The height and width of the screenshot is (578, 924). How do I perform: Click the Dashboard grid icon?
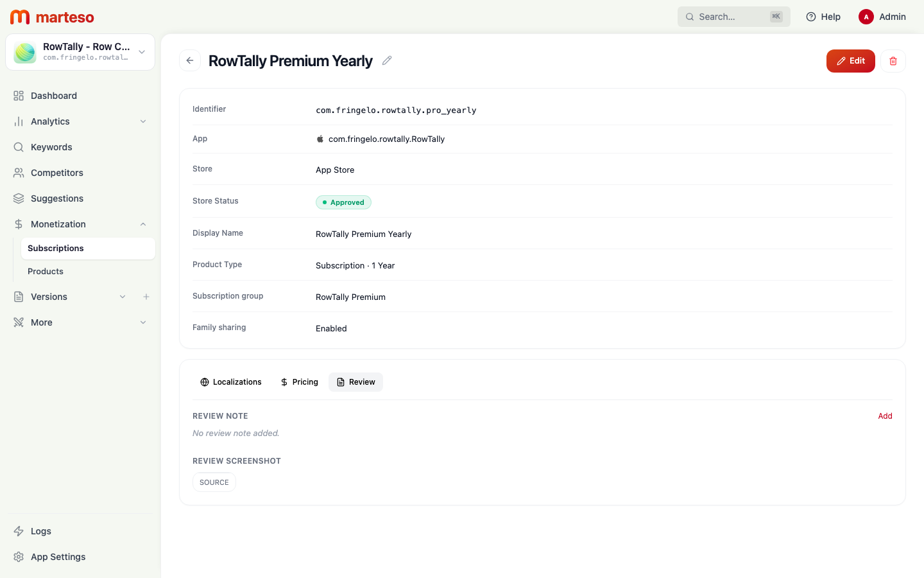19,96
